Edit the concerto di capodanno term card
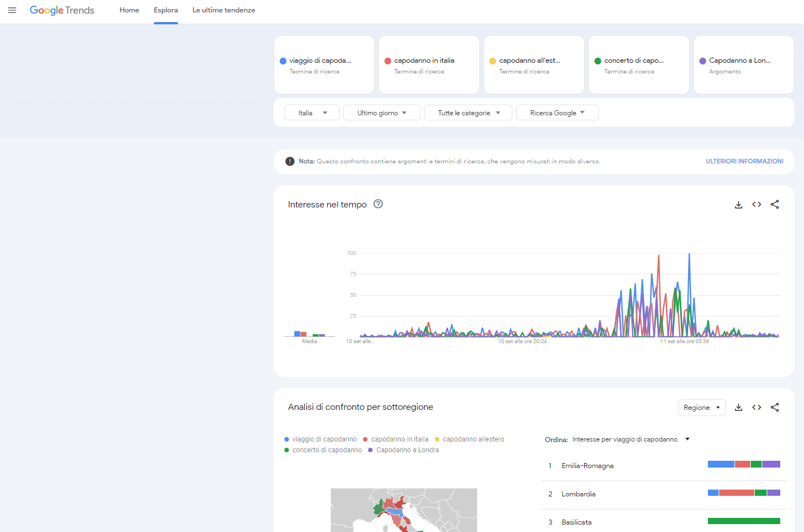804x532 pixels. tap(639, 65)
